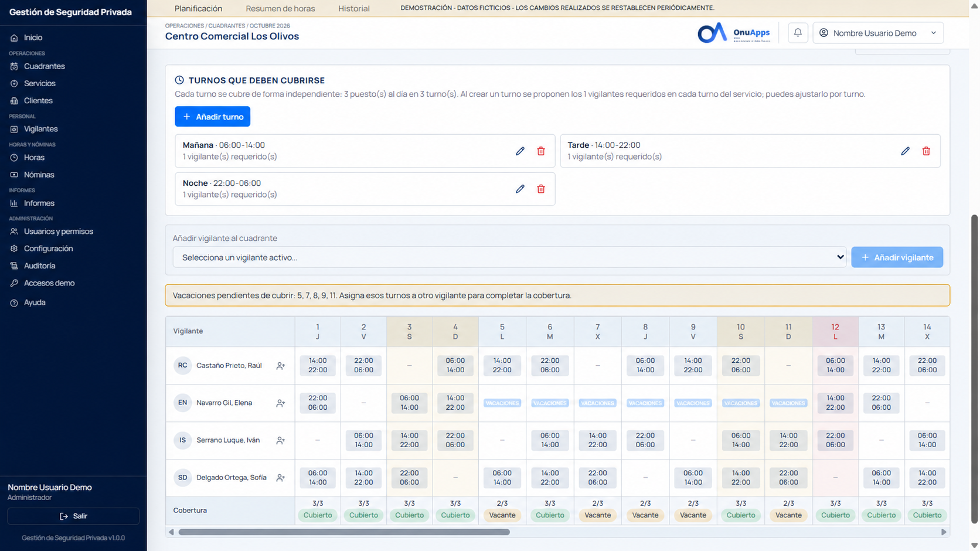Click person icon next to Serrano Luque, Iván
This screenshot has width=980, height=551.
click(281, 440)
